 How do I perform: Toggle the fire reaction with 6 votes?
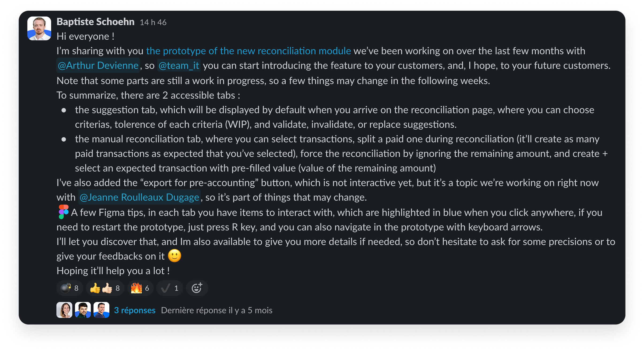(140, 288)
